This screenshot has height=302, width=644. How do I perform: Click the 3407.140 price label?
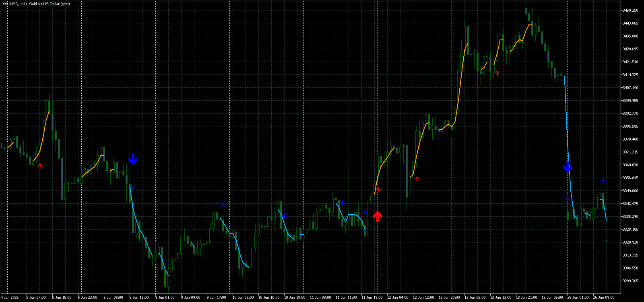(x=630, y=88)
